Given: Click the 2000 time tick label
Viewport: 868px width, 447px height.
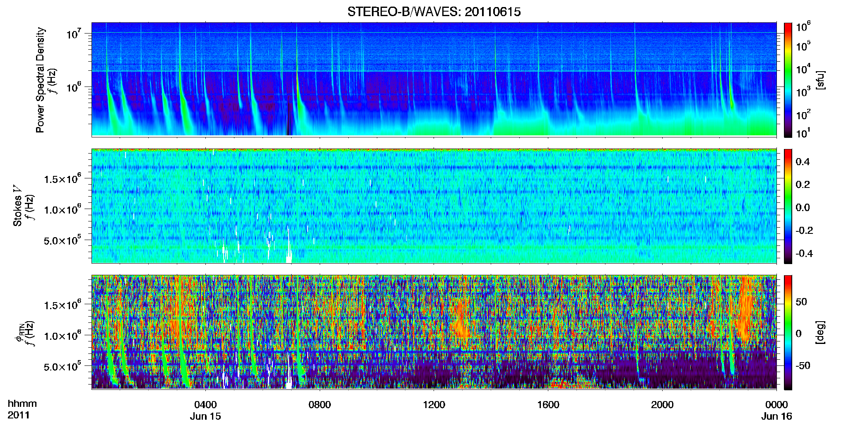Looking at the screenshot, I should point(662,405).
